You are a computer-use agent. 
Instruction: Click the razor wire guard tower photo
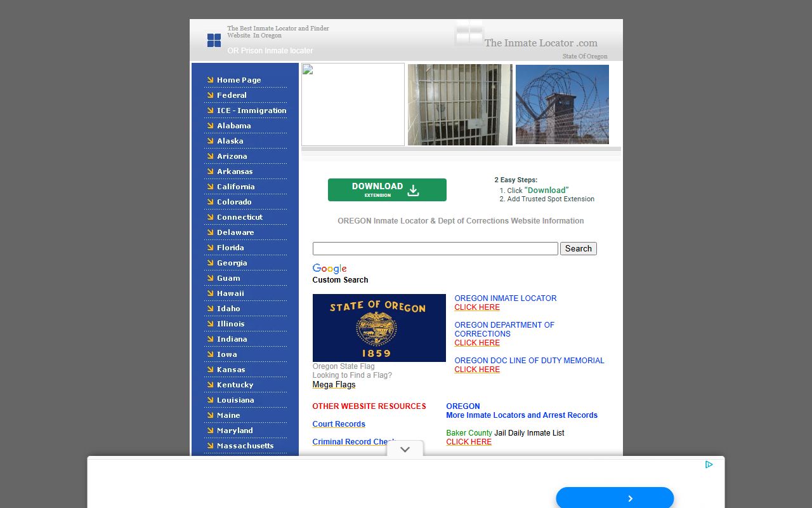pos(562,104)
